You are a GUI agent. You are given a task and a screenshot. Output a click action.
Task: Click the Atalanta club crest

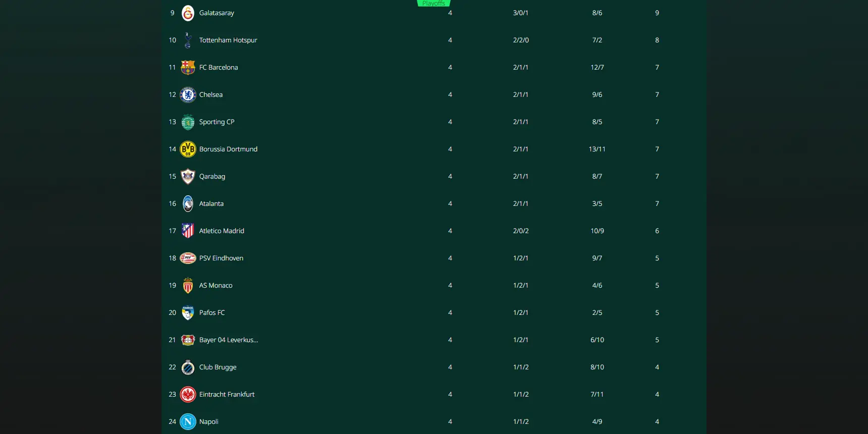188,204
